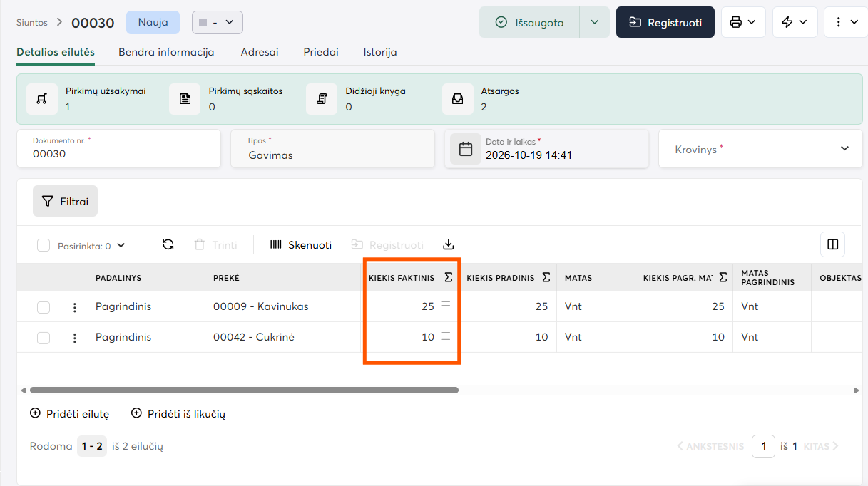This screenshot has width=868, height=486.
Task: Open row menu for 00042 - Cukrinė
Action: (75, 338)
